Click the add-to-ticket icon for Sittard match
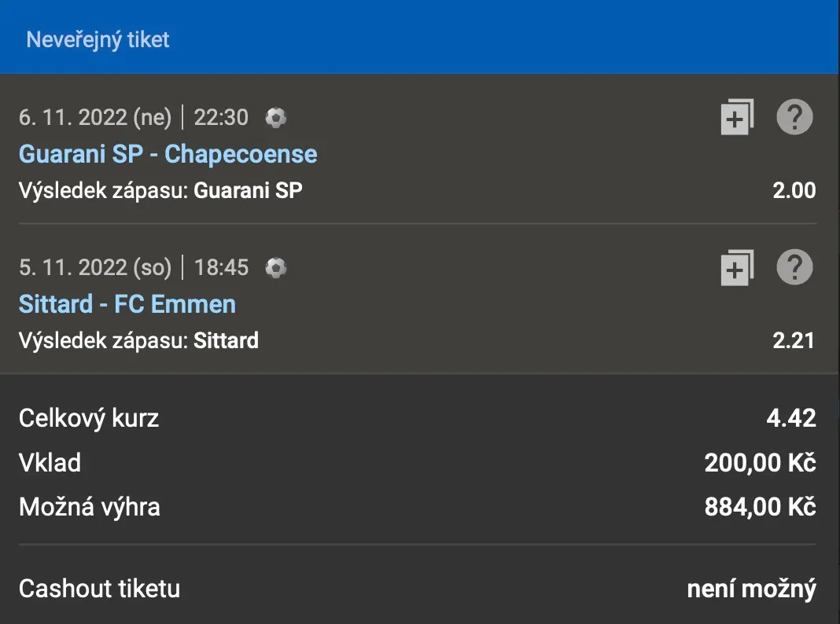 click(736, 268)
